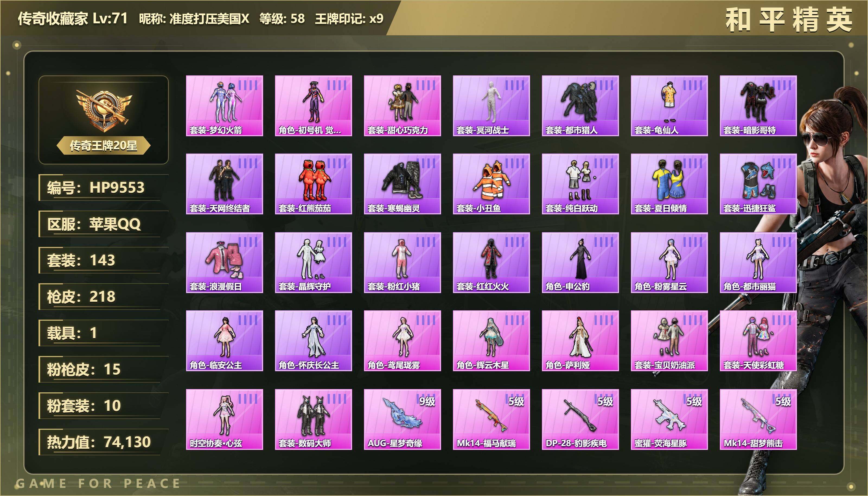The image size is (868, 496).
Task: Click the 套装-纯白跃动 outfit card
Action: (x=580, y=184)
